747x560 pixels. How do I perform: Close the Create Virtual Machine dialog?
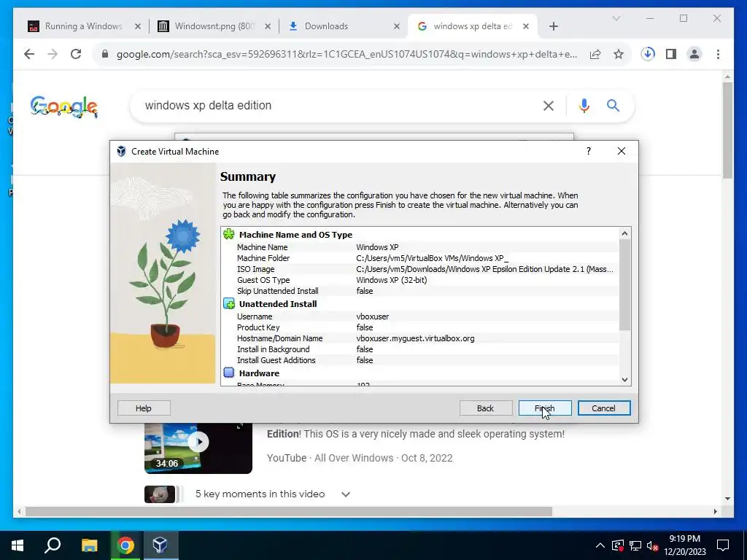click(x=622, y=151)
